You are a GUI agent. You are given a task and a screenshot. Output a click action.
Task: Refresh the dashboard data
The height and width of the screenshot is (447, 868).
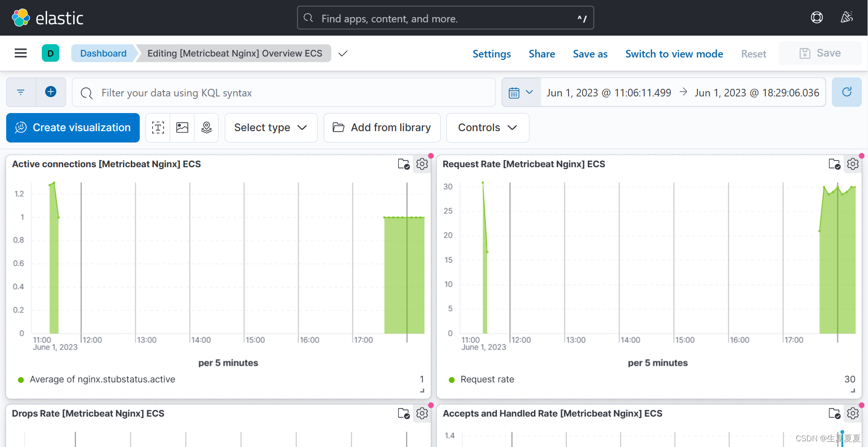coord(847,92)
